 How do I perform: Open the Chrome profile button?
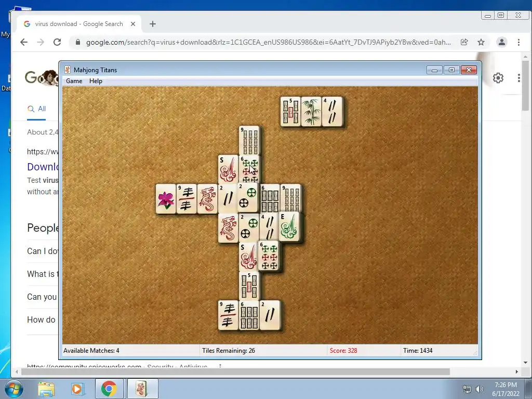click(x=501, y=42)
